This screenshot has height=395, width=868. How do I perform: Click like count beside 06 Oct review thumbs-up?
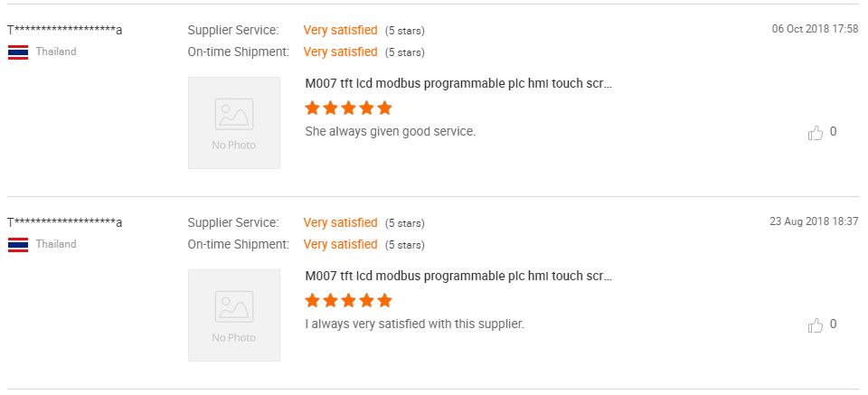[x=834, y=132]
